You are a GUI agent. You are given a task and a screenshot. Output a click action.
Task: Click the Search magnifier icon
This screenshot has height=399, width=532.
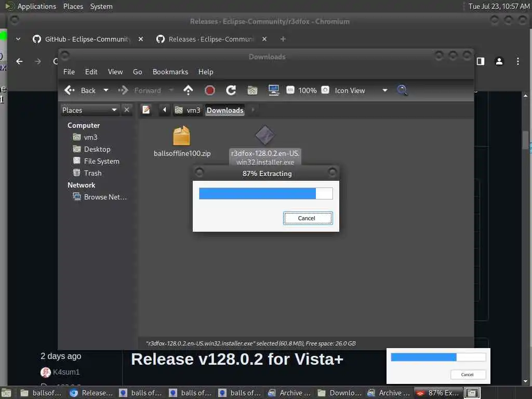coord(402,90)
